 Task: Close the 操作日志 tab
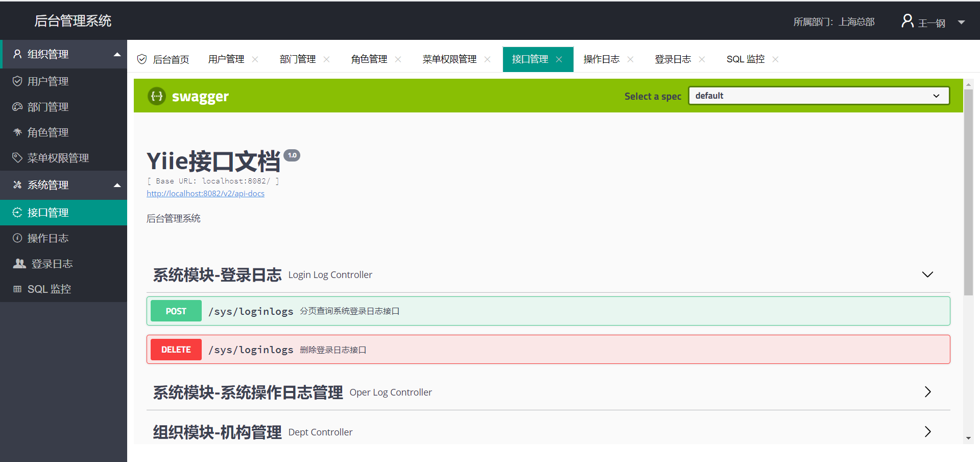(x=630, y=59)
